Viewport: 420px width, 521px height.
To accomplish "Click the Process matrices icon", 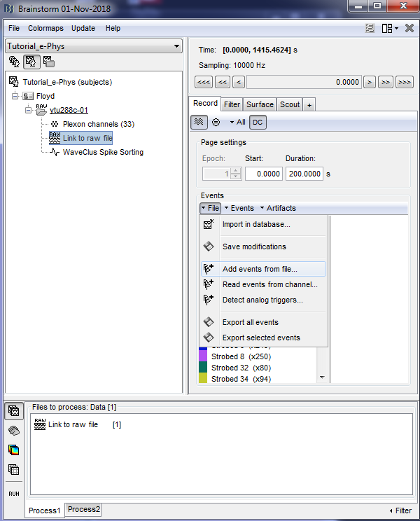I will pyautogui.click(x=14, y=469).
